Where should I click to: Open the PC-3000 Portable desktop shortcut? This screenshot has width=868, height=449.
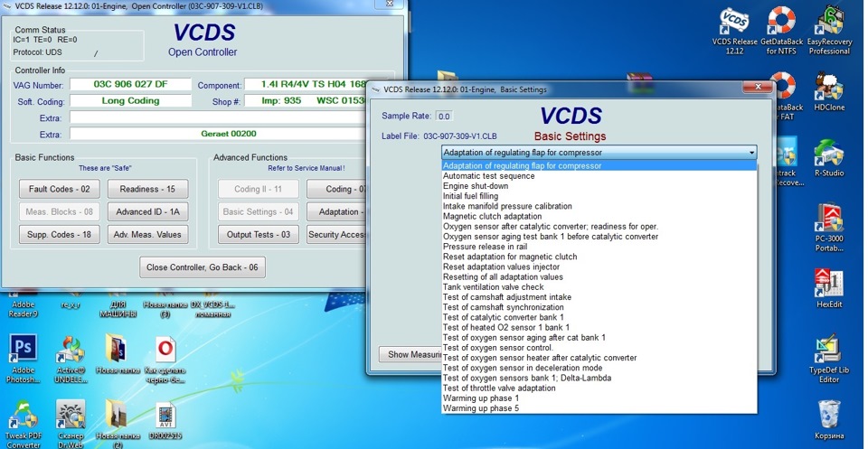point(829,229)
